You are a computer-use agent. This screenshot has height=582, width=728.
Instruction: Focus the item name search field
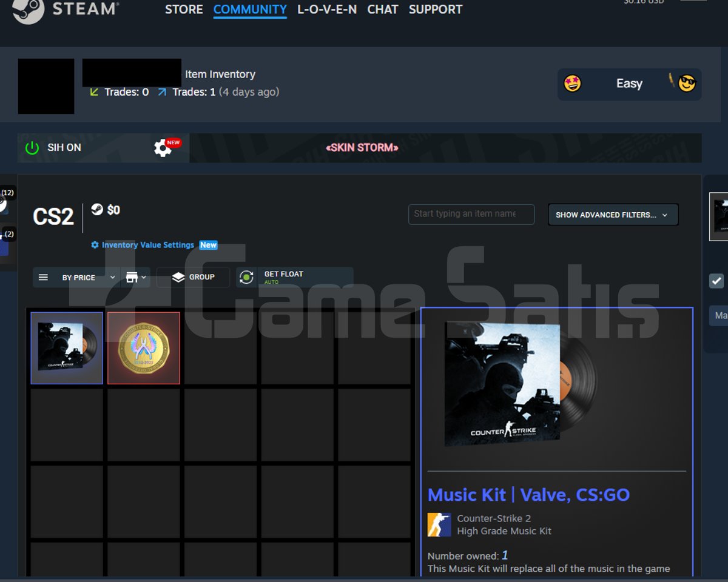tap(471, 214)
